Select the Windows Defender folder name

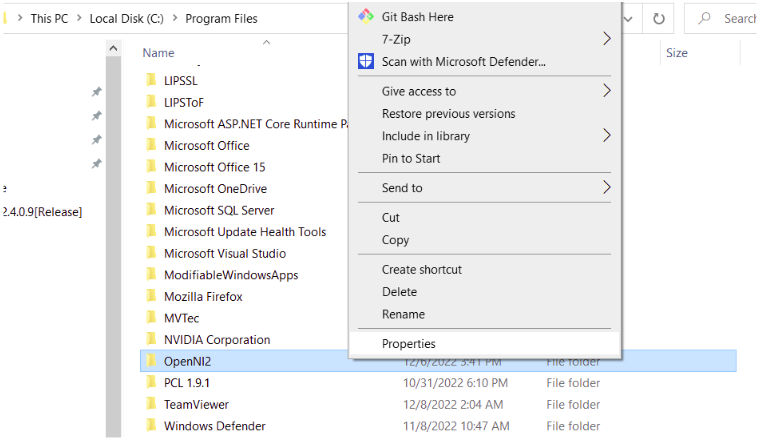215,426
